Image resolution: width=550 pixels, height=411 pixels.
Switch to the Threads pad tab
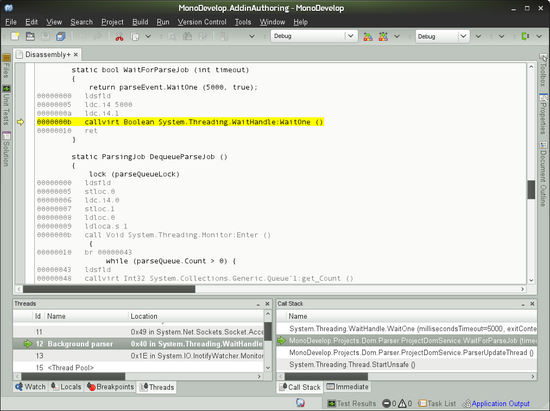tap(156, 387)
